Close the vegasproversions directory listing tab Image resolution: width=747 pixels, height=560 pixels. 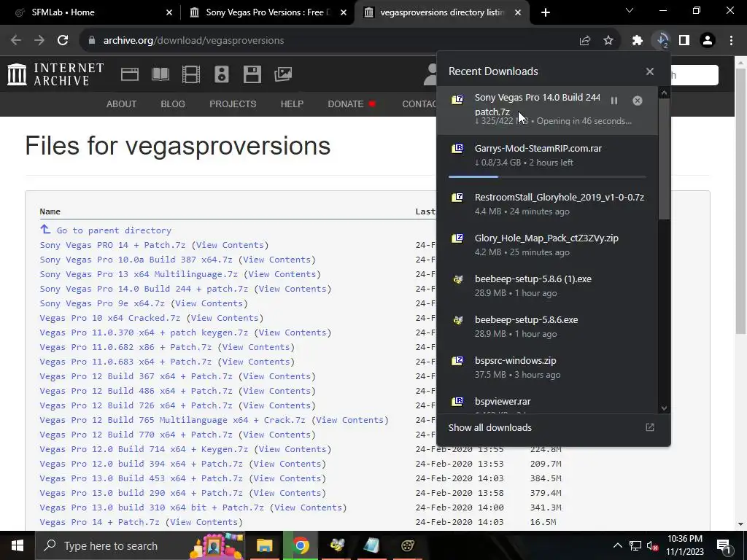518,12
